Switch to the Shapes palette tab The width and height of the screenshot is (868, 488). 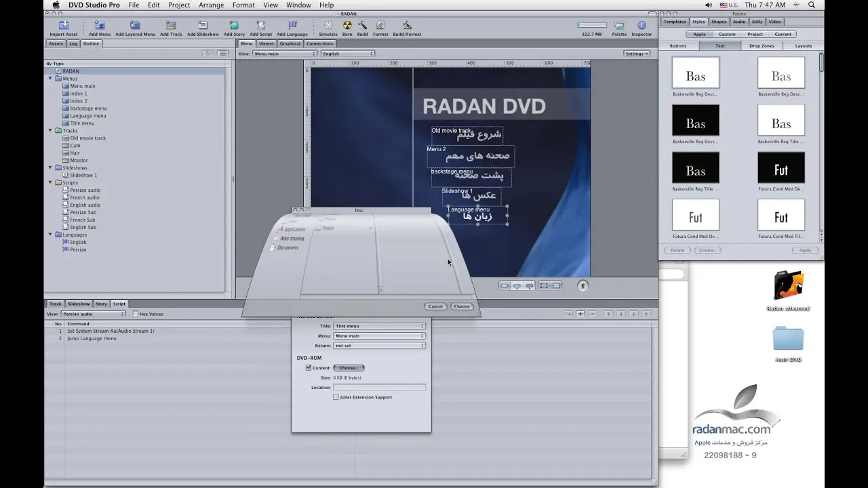(719, 22)
